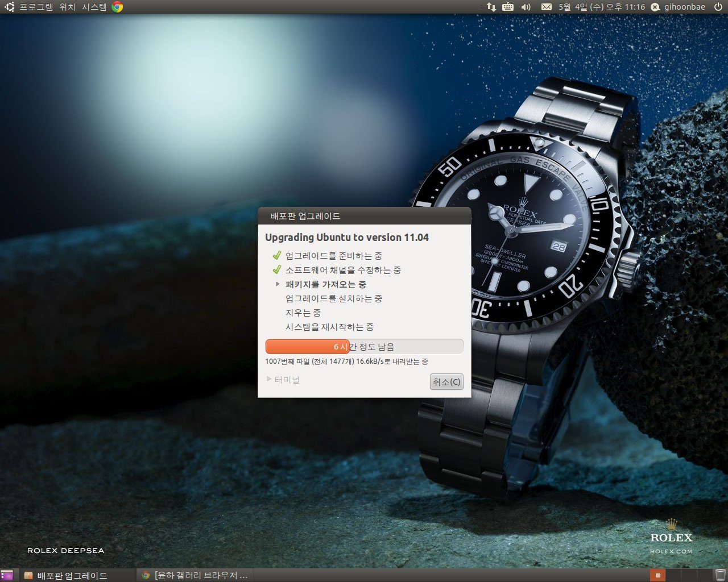The image size is (728, 582).
Task: Open the gihoonbae user menu
Action: pyautogui.click(x=685, y=7)
